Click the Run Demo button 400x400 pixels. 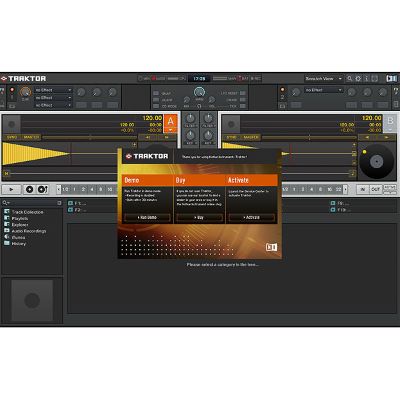[147, 218]
